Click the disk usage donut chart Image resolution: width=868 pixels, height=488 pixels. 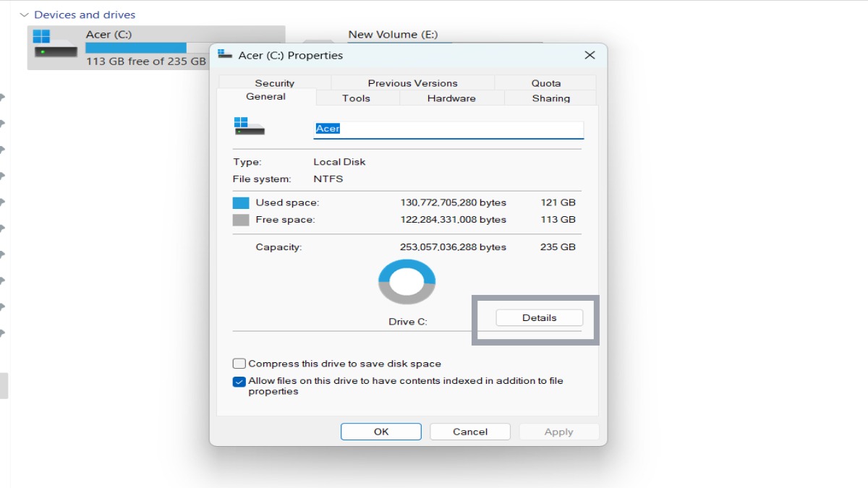coord(407,282)
